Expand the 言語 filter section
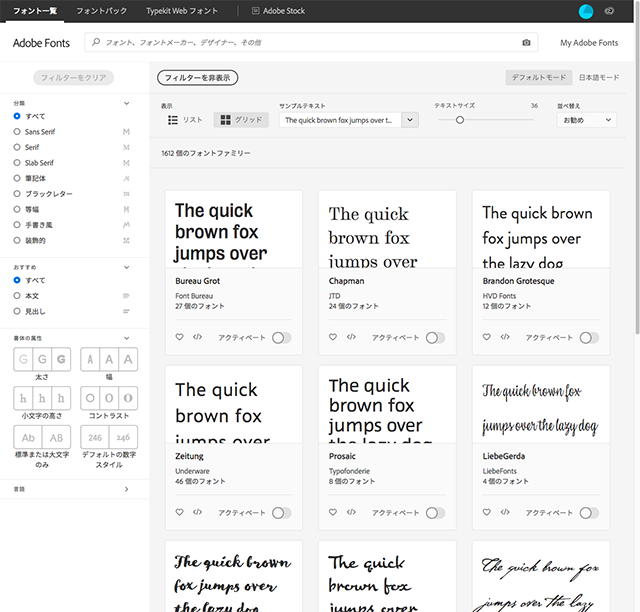Viewport: 640px width, 612px height. [x=127, y=489]
